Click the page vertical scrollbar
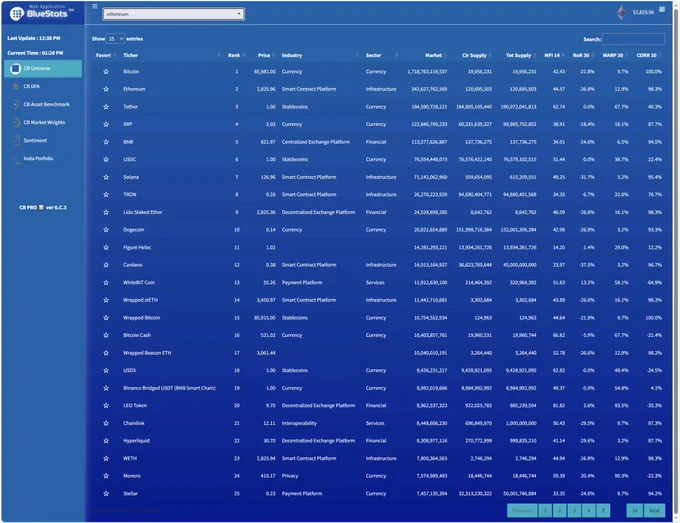The width and height of the screenshot is (680, 523). tap(676, 260)
